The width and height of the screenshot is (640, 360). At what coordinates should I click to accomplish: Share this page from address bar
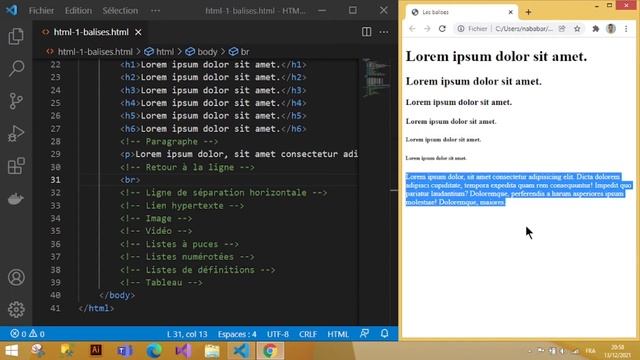click(x=562, y=29)
